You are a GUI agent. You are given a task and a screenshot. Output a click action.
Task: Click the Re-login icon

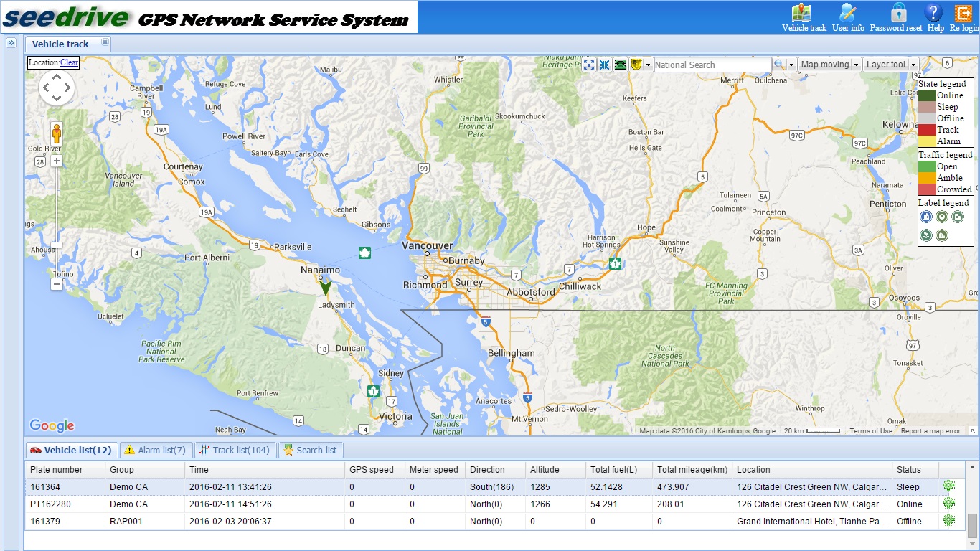click(963, 17)
